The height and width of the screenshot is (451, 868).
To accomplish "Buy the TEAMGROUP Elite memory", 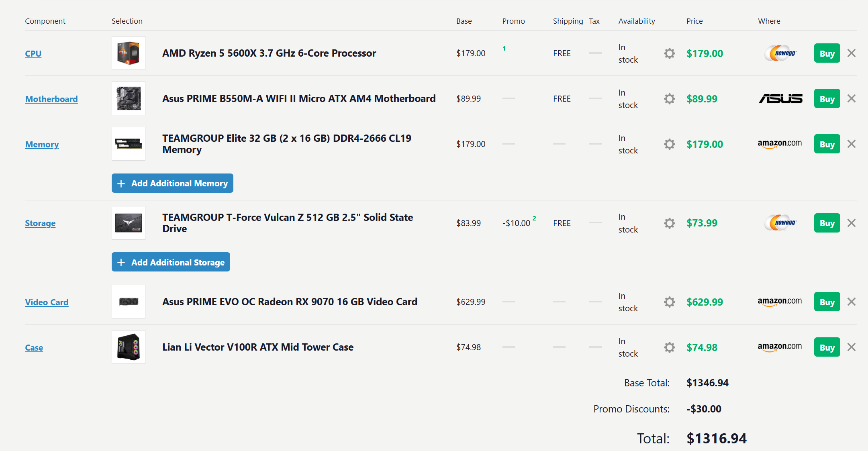I will [x=827, y=144].
